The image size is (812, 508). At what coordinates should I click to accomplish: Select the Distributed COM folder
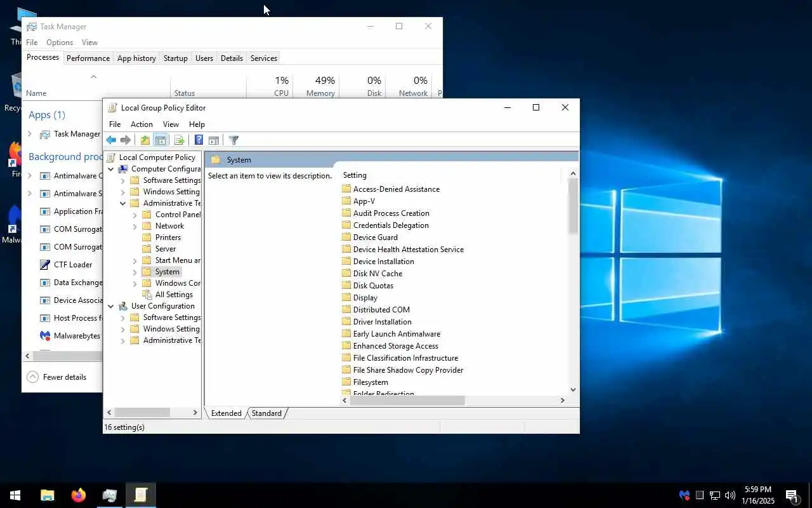click(x=376, y=310)
